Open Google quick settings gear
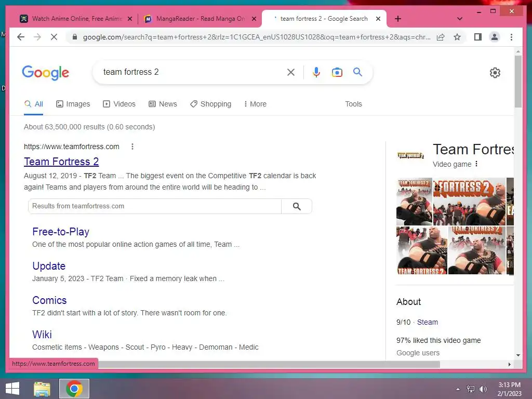The width and height of the screenshot is (532, 399). coord(495,73)
